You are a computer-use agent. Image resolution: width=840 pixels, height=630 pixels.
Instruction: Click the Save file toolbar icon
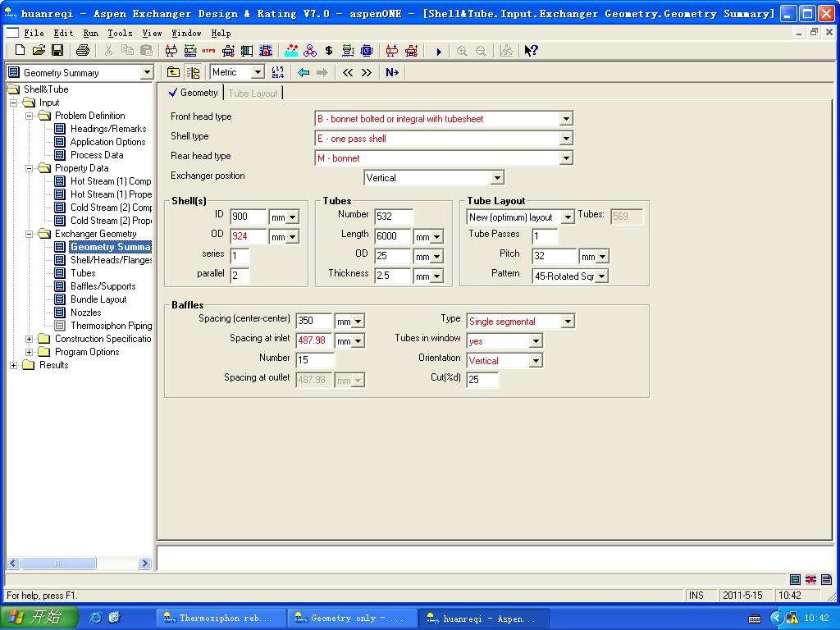tap(57, 51)
